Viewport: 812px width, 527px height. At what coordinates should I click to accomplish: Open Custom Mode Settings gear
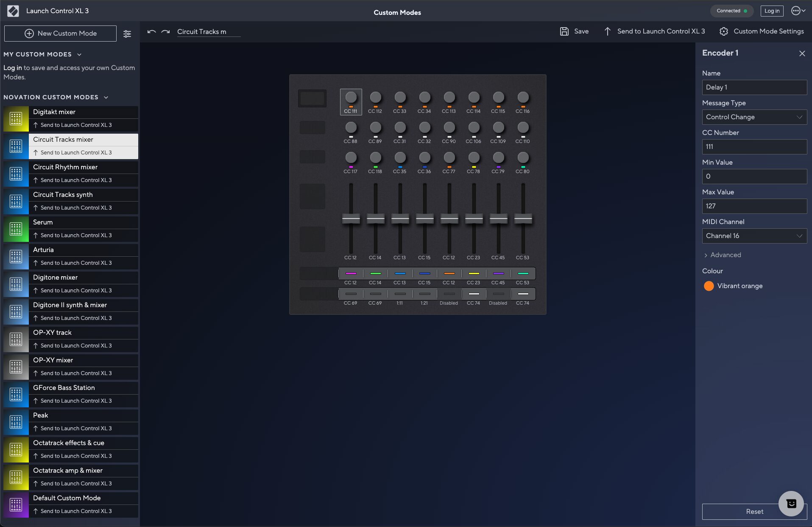(724, 31)
